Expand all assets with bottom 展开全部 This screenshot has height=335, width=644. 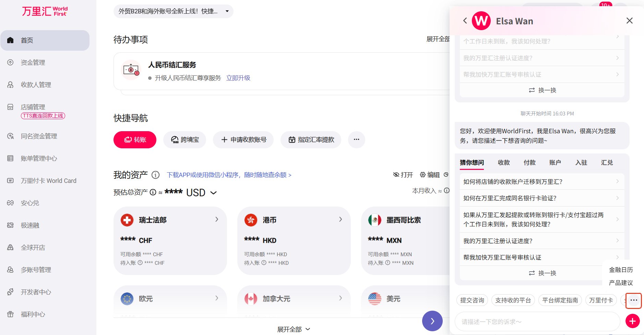(294, 329)
